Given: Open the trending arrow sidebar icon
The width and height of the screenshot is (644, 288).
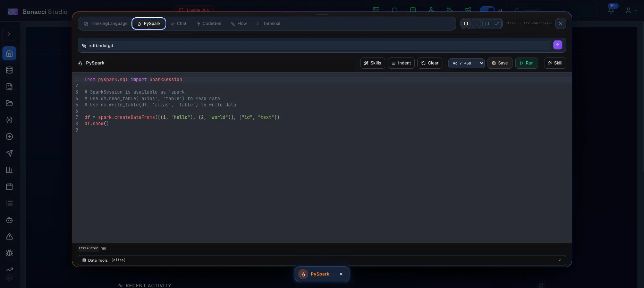Looking at the screenshot, I should [x=9, y=269].
